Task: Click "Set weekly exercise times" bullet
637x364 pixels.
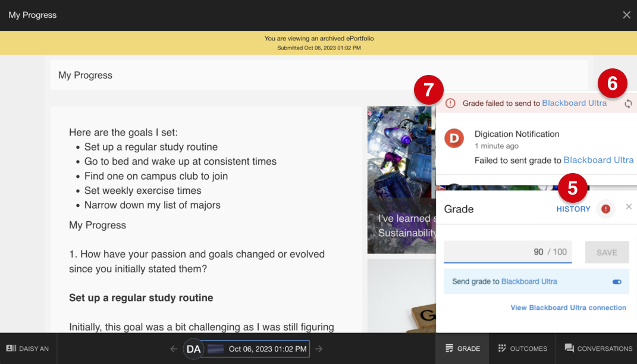Action: pyautogui.click(x=143, y=190)
